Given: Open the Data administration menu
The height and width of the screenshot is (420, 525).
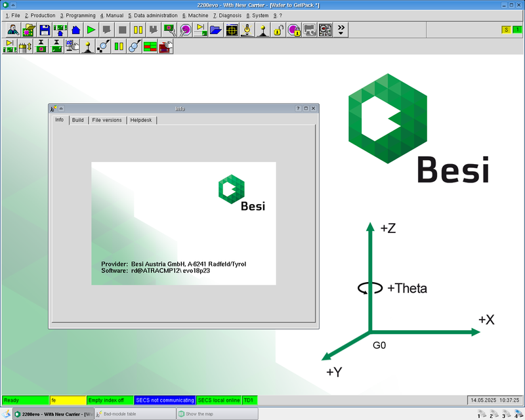Looking at the screenshot, I should pyautogui.click(x=153, y=15).
